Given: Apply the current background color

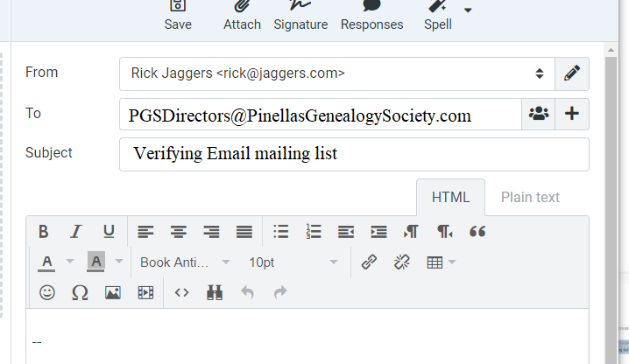Looking at the screenshot, I should coord(95,262).
